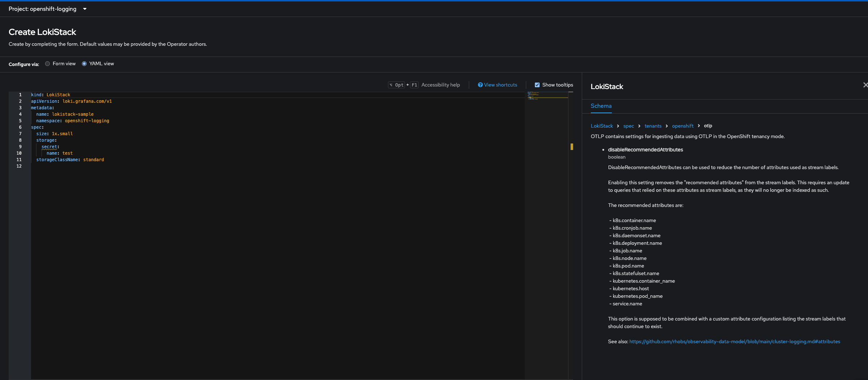Switch to the Schema tab

(601, 106)
